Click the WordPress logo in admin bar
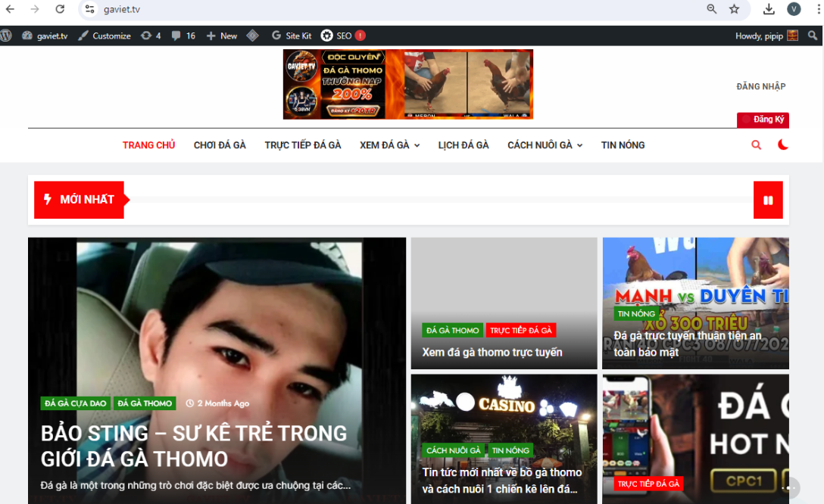This screenshot has width=824, height=504. 6,36
